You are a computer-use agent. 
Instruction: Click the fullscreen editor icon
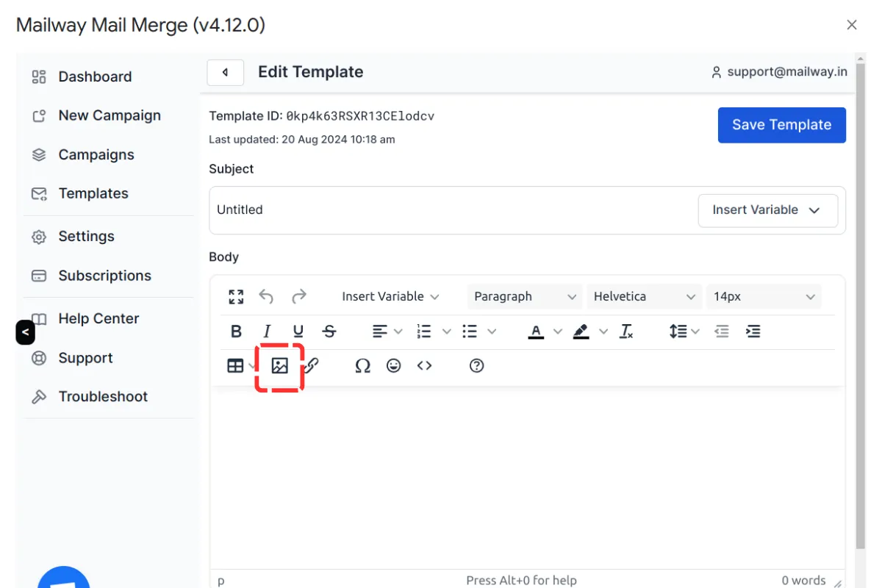tap(236, 296)
